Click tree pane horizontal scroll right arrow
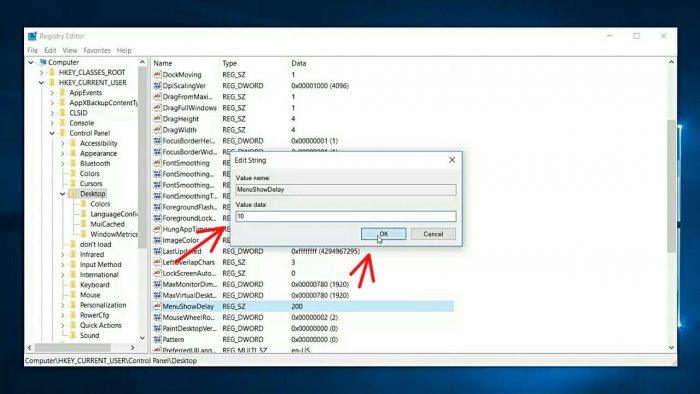Viewport: 700px width, 394px height. (x=133, y=347)
